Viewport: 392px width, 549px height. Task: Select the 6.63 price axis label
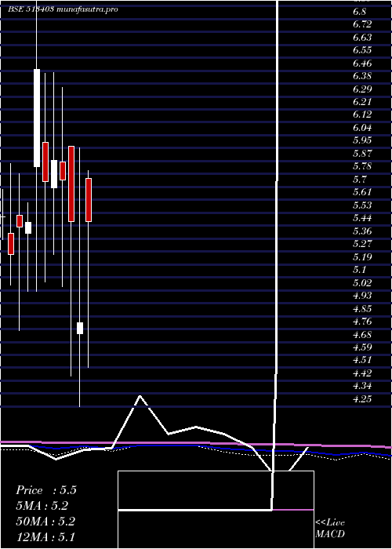[x=362, y=37]
